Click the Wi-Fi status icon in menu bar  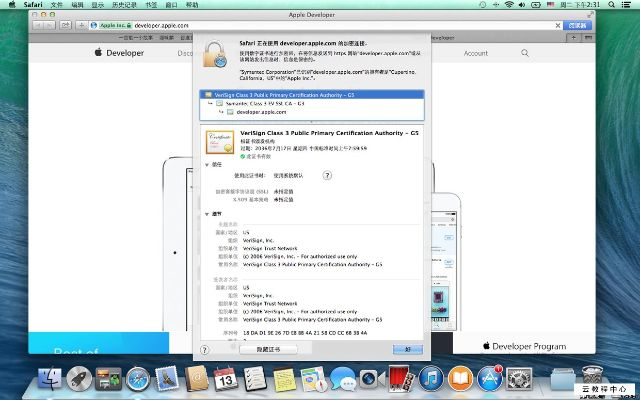tap(509, 4)
